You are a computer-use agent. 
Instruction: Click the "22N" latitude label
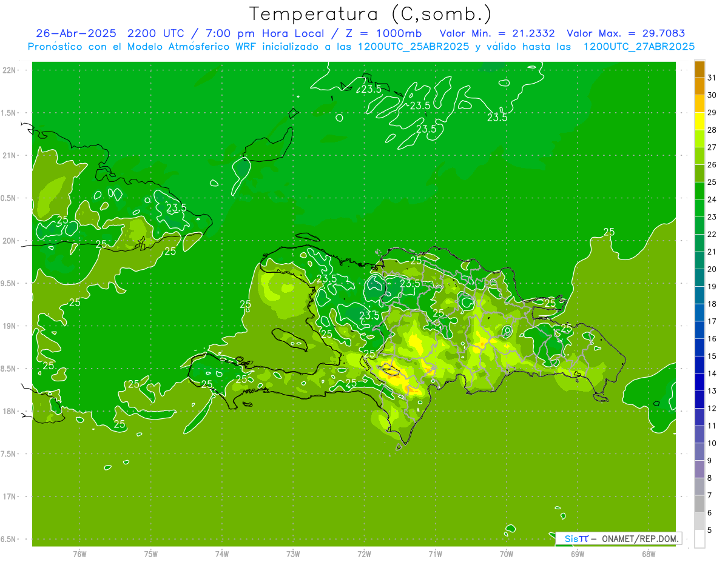(10, 70)
